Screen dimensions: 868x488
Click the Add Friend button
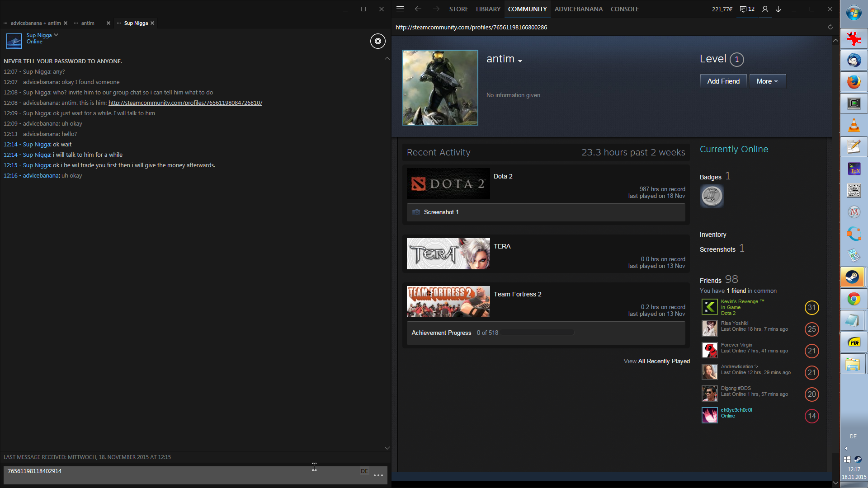click(x=723, y=81)
